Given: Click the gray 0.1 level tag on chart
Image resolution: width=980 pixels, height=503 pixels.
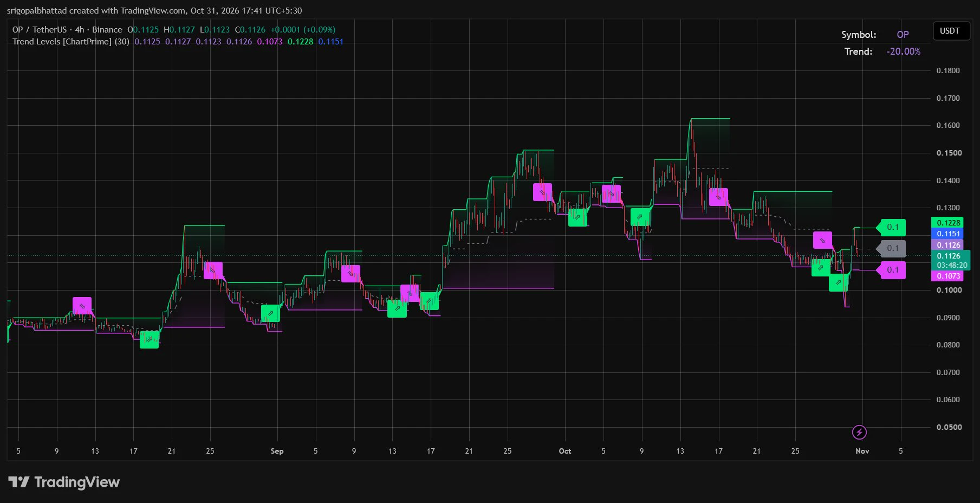Looking at the screenshot, I should tap(891, 248).
